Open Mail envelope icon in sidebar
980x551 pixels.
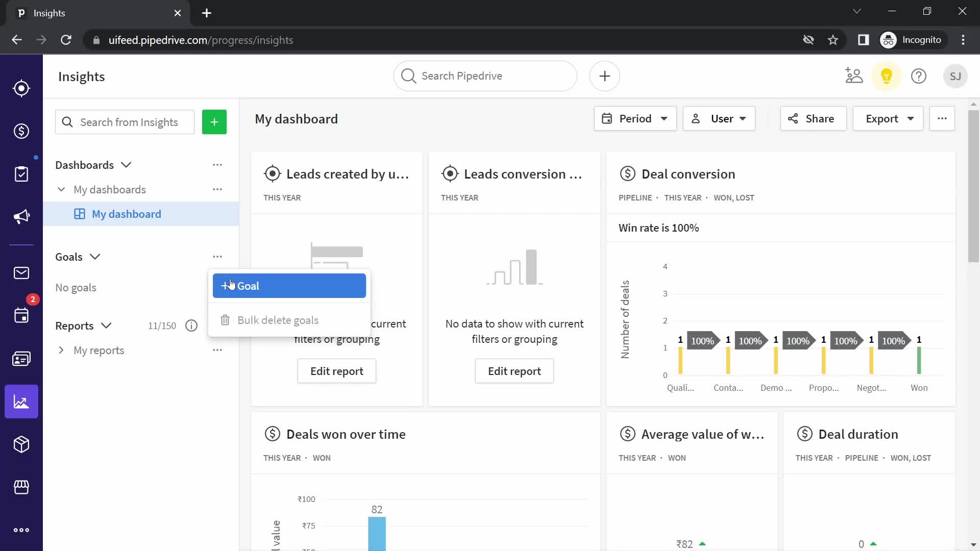(x=21, y=273)
